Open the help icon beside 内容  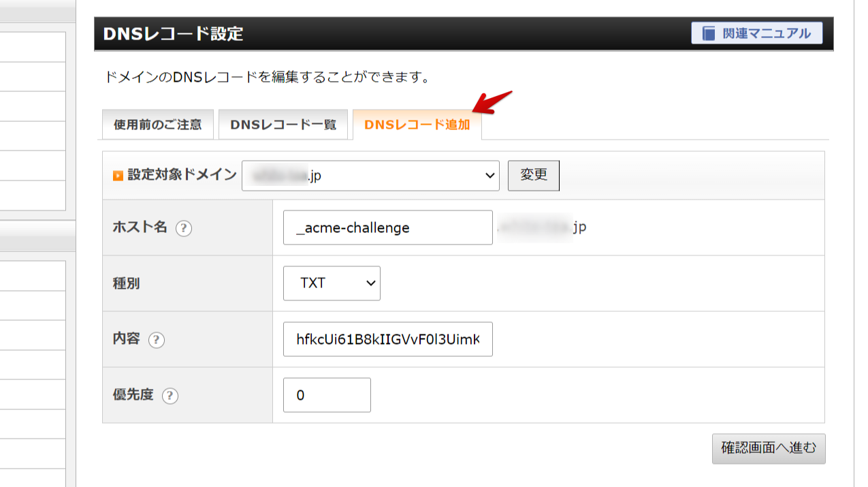[157, 340]
